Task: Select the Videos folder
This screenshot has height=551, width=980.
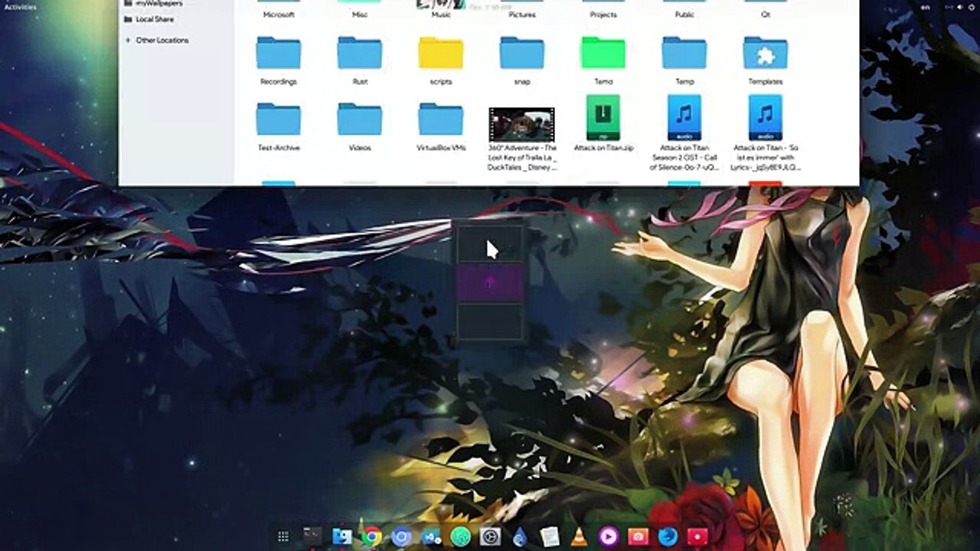Action: [360, 126]
